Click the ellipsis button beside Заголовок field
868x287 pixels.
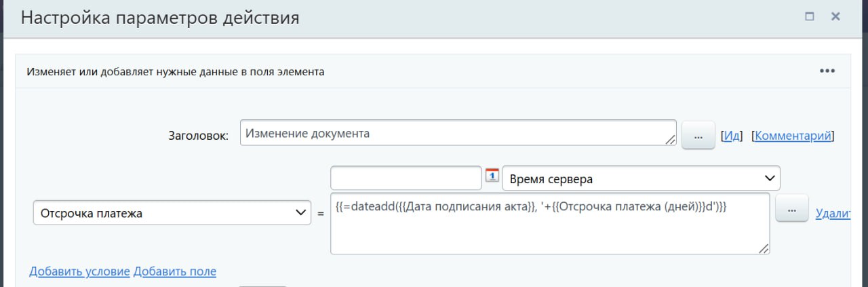click(x=698, y=135)
